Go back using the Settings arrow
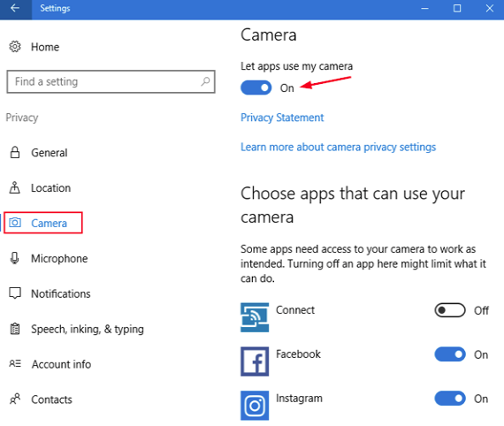This screenshot has width=504, height=426. (15, 8)
